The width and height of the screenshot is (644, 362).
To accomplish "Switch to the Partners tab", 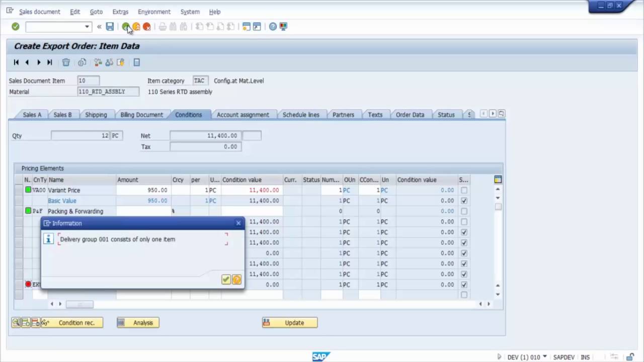I will pos(343,115).
